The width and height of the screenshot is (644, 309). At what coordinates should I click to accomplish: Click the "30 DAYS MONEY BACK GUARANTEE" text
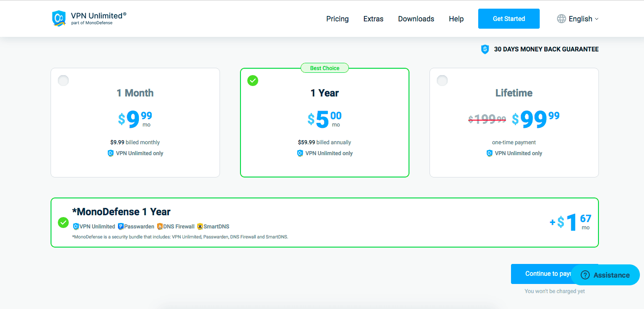tap(547, 49)
